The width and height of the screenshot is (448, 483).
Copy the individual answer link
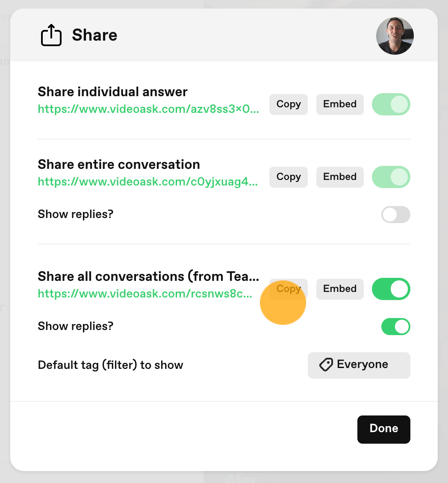[x=289, y=104]
